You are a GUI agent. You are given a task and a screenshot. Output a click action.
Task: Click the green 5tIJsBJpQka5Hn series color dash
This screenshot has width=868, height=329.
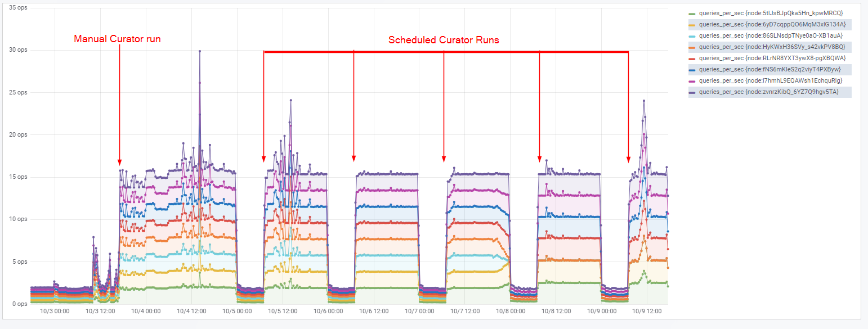point(692,13)
